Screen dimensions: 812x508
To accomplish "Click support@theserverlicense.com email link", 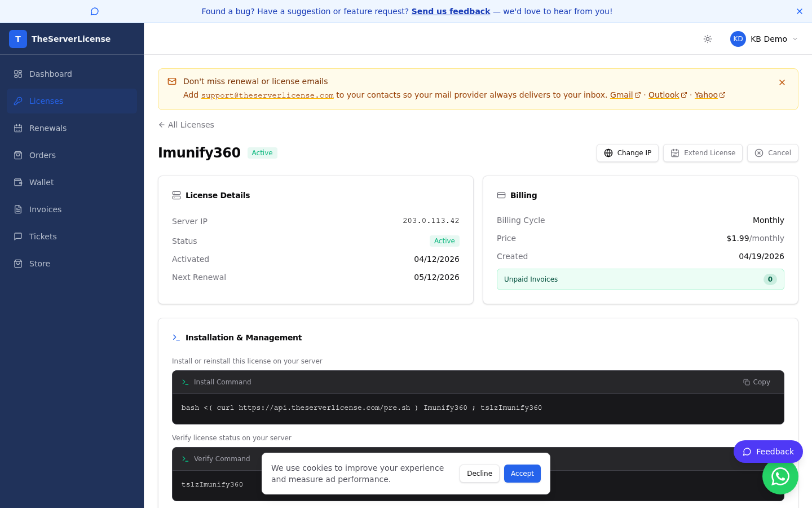I will tap(267, 95).
